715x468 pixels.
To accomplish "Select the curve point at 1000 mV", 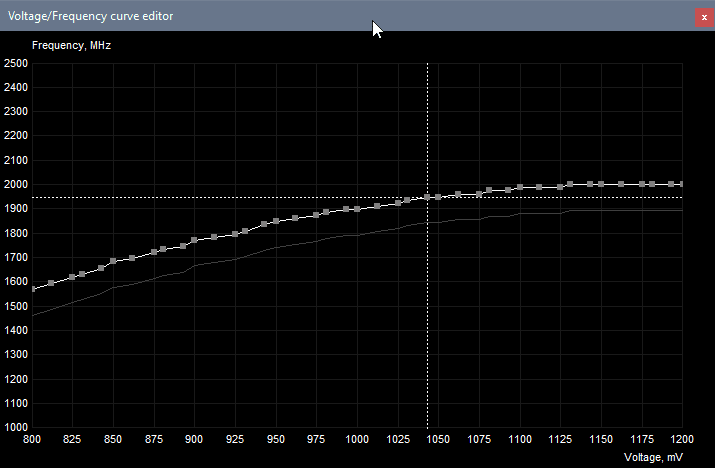I will click(x=357, y=209).
